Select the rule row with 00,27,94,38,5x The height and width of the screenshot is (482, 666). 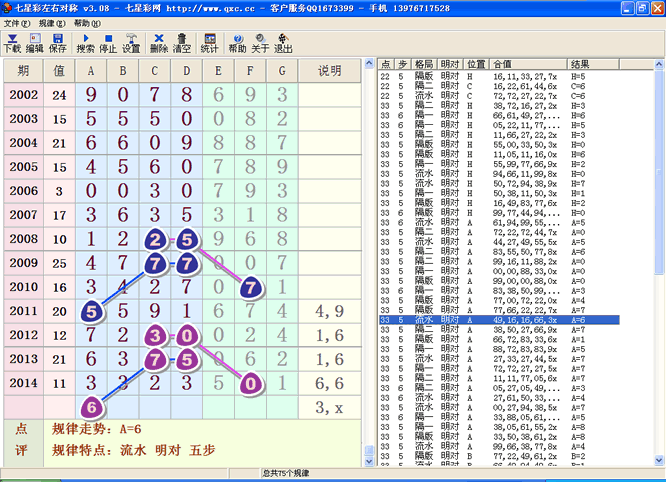499,407
